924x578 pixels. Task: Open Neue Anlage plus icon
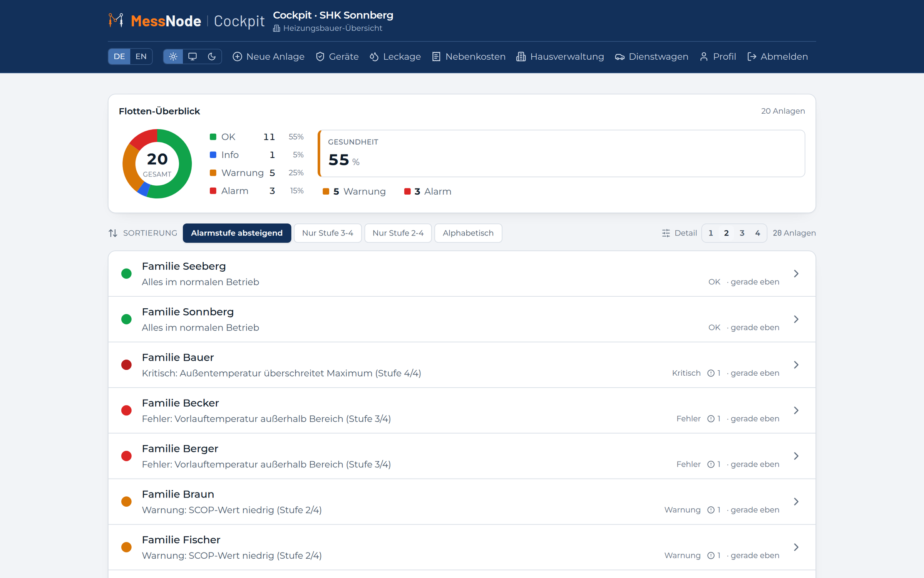tap(237, 57)
